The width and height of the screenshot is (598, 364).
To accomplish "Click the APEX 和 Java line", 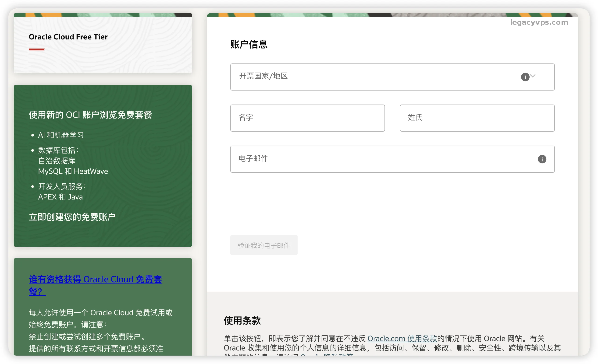I will pyautogui.click(x=61, y=197).
